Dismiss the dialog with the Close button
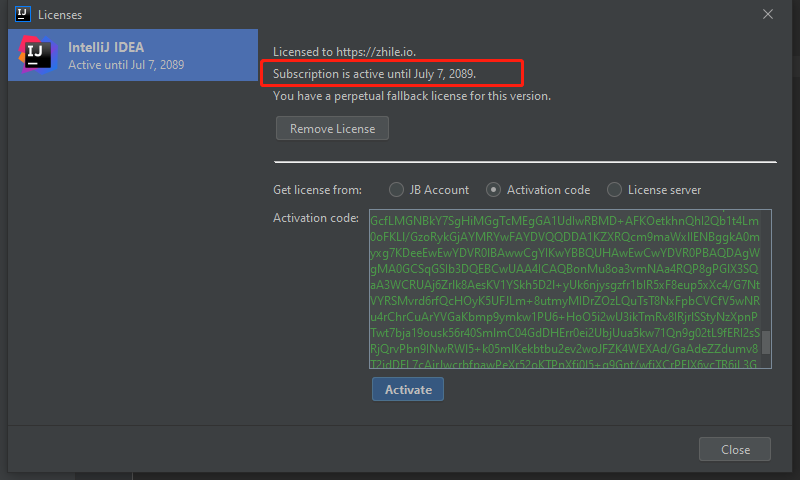800x480 pixels. tap(734, 449)
